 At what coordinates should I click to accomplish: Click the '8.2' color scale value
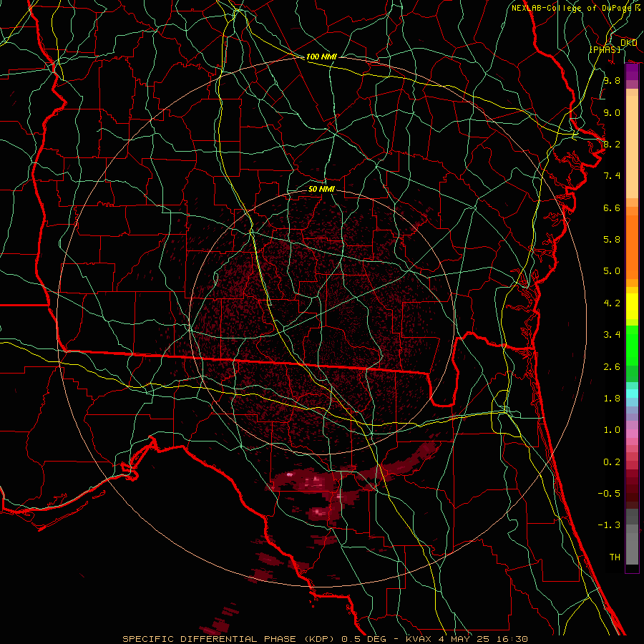(x=612, y=144)
